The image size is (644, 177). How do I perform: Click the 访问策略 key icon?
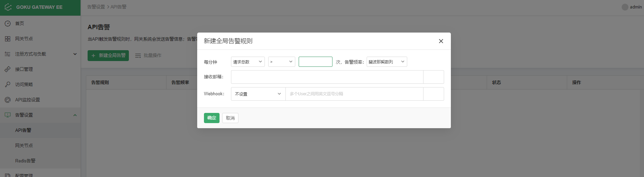click(7, 84)
